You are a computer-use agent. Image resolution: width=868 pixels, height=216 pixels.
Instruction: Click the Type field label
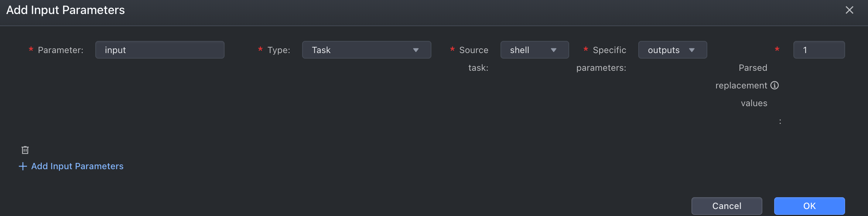click(x=279, y=50)
